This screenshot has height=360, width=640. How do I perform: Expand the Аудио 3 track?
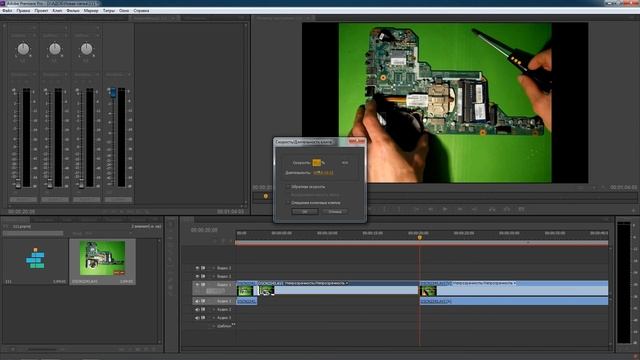(213, 318)
